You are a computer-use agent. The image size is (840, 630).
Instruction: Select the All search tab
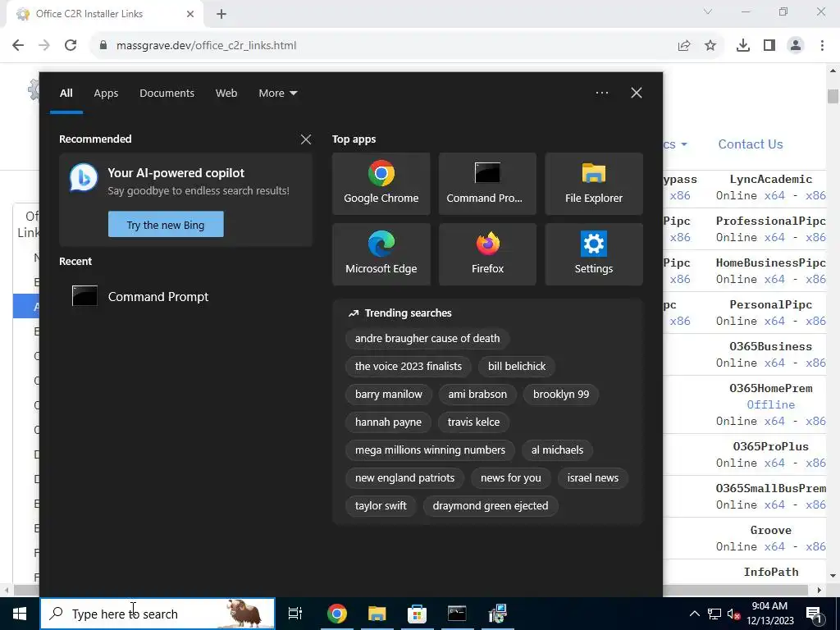coord(66,94)
